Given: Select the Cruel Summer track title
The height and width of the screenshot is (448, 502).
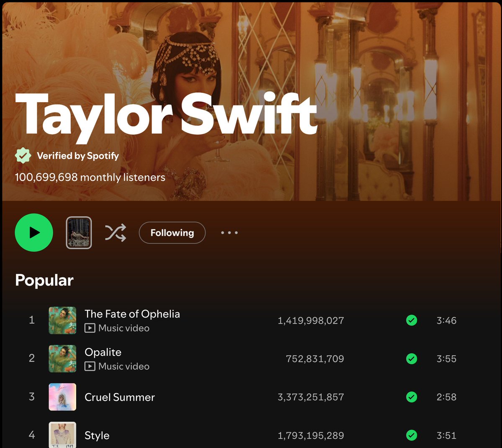Looking at the screenshot, I should point(120,397).
